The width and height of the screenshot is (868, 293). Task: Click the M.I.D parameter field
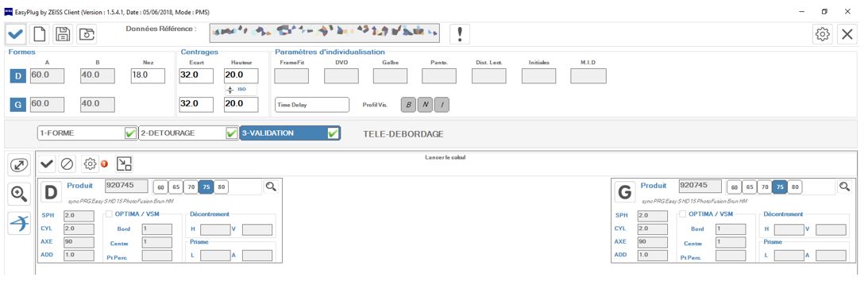coord(588,76)
